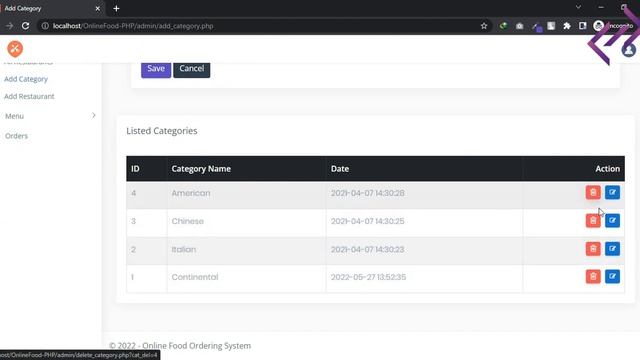The width and height of the screenshot is (640, 360).
Task: Open a new browser tab
Action: pyautogui.click(x=116, y=8)
